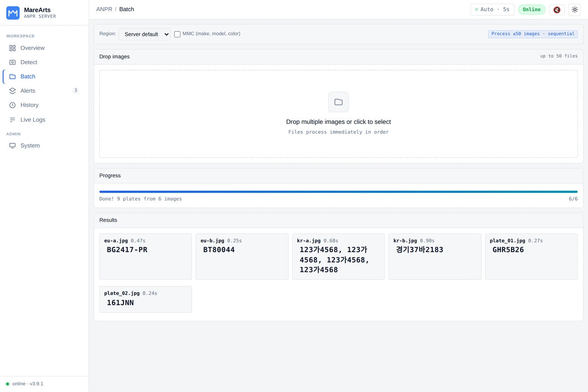
Task: Open the Region dropdown
Action: point(144,34)
